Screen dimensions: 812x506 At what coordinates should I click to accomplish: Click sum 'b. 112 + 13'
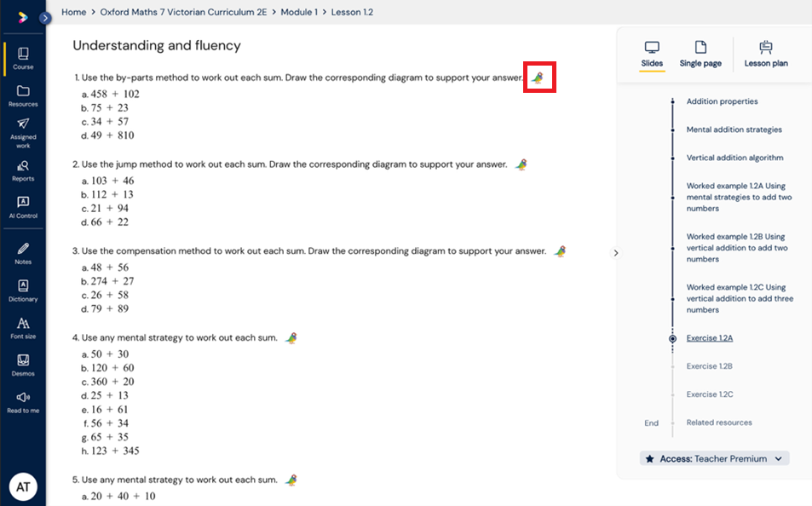pos(107,195)
